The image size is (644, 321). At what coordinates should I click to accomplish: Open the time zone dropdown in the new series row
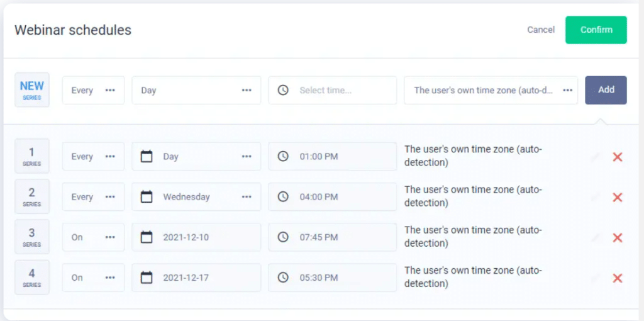click(491, 90)
